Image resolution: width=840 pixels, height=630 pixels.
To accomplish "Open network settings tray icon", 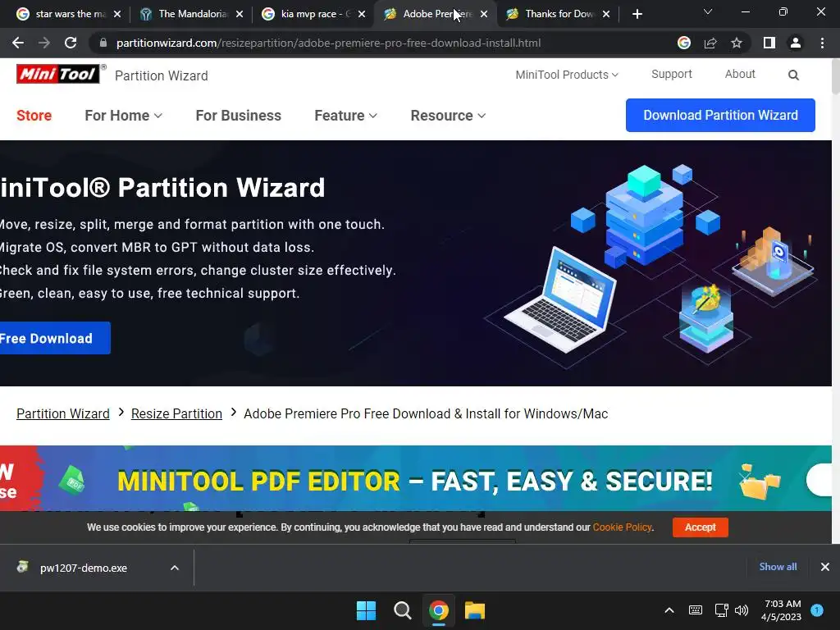I will [x=722, y=610].
